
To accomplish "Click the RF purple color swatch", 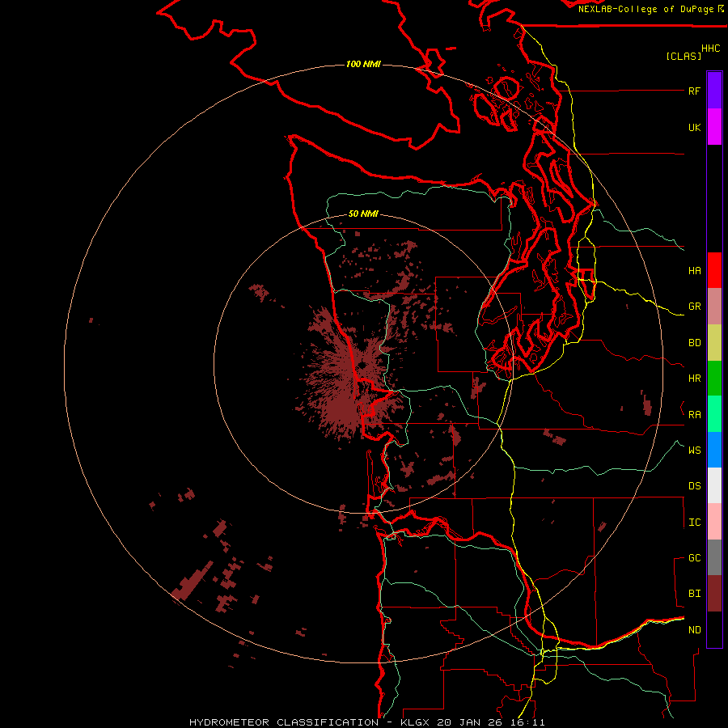I will [714, 91].
